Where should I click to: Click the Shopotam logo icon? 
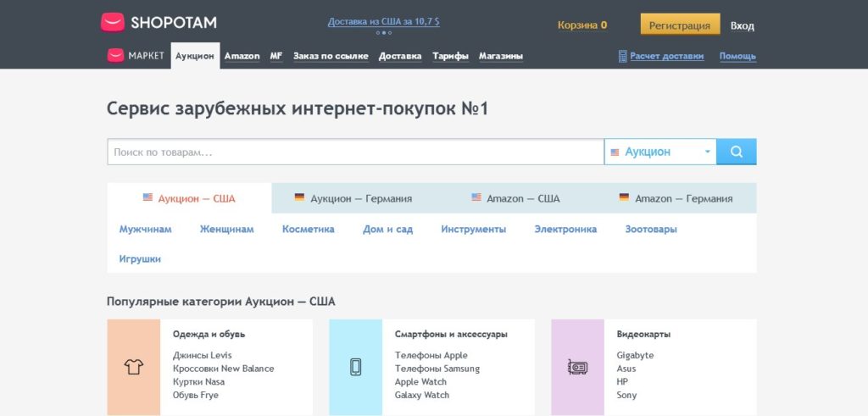coord(112,23)
